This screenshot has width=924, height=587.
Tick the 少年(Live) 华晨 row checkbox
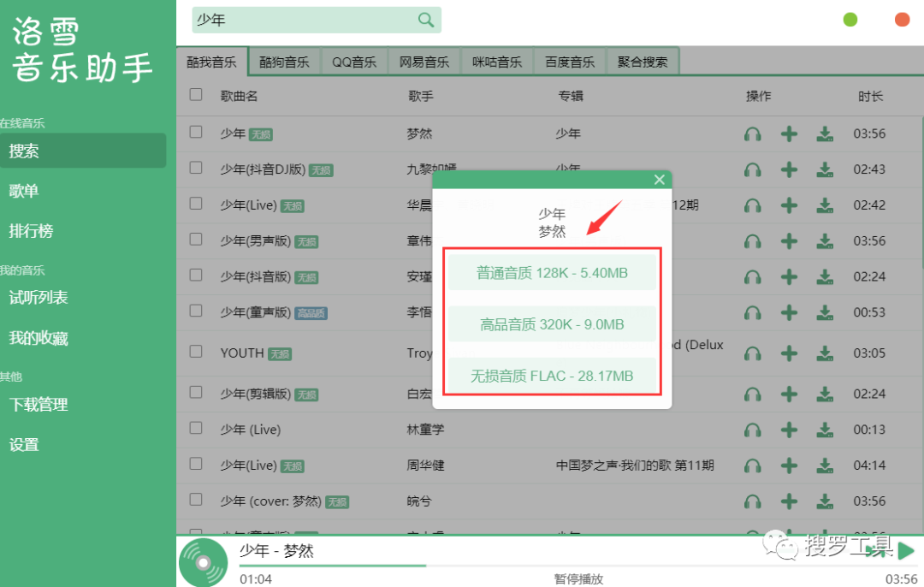[196, 204]
